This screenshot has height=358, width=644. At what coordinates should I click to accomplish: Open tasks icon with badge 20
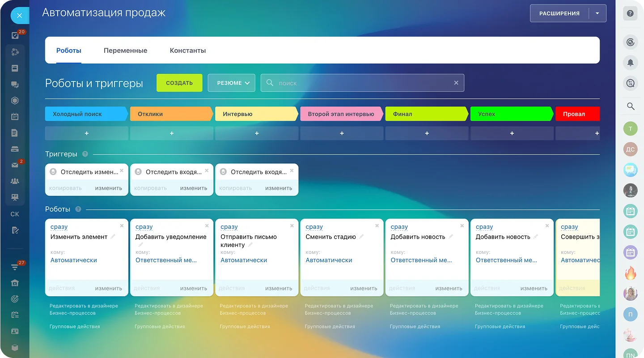(x=15, y=36)
